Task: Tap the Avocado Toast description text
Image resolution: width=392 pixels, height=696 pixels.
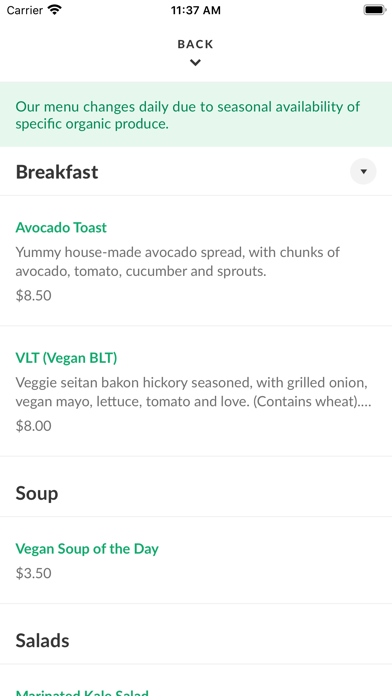Action: 178,261
